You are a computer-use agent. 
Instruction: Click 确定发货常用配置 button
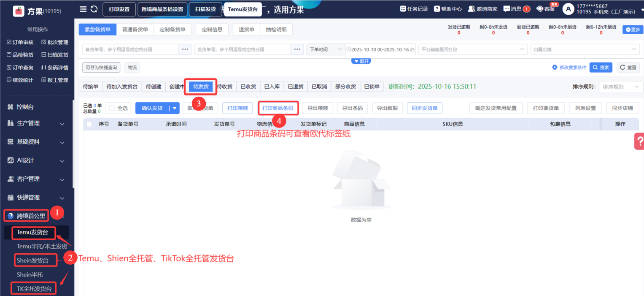click(x=496, y=108)
